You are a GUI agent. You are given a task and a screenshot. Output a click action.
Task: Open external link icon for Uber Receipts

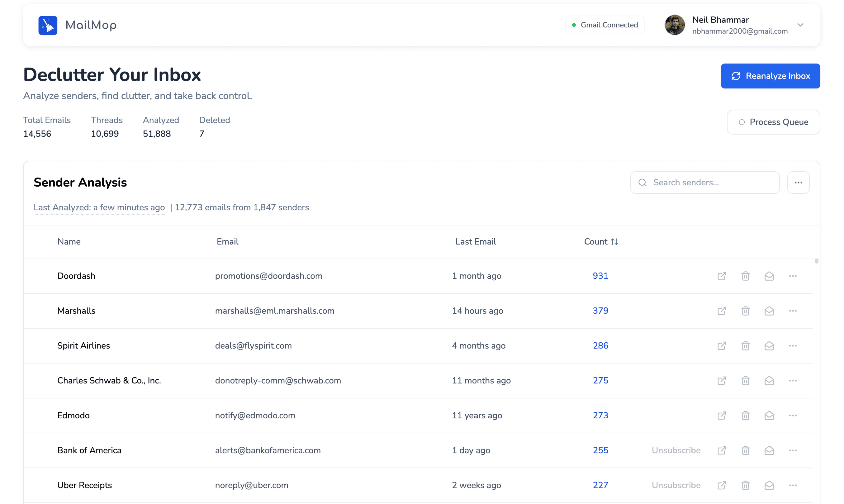point(722,485)
